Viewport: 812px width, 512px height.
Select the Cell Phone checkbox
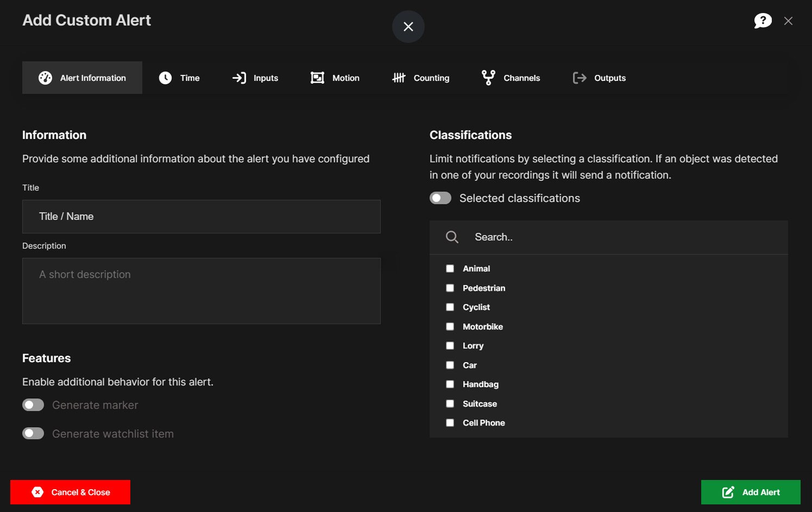(x=450, y=423)
